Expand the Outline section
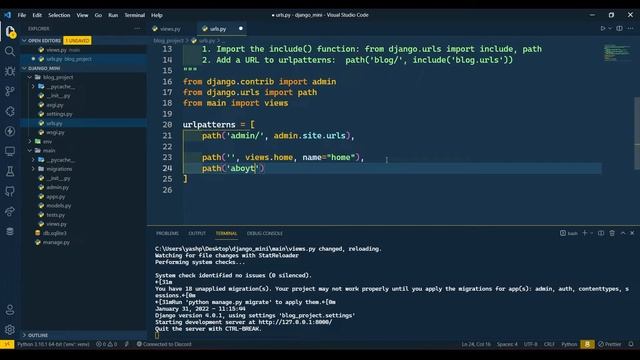Viewport: 640px width, 360px height. pos(24,335)
